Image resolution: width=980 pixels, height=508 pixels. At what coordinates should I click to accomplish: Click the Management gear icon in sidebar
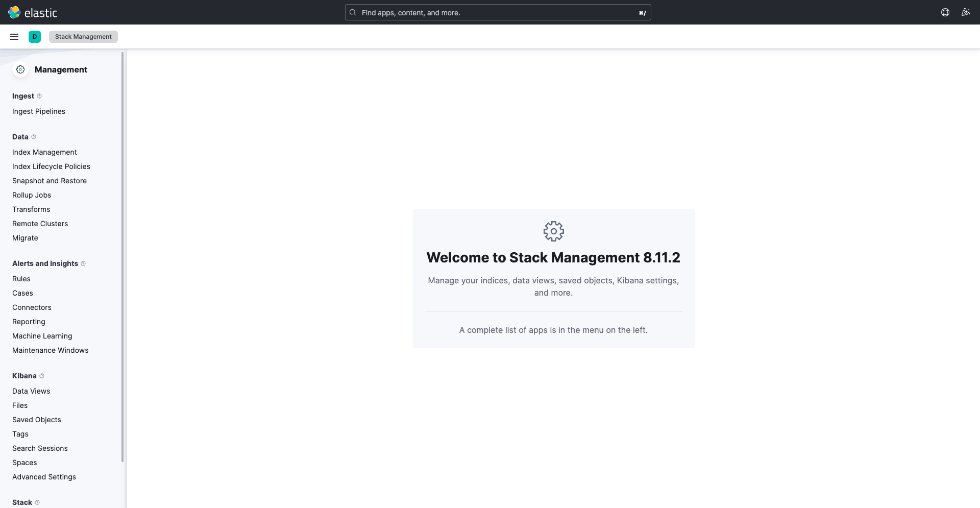click(20, 69)
